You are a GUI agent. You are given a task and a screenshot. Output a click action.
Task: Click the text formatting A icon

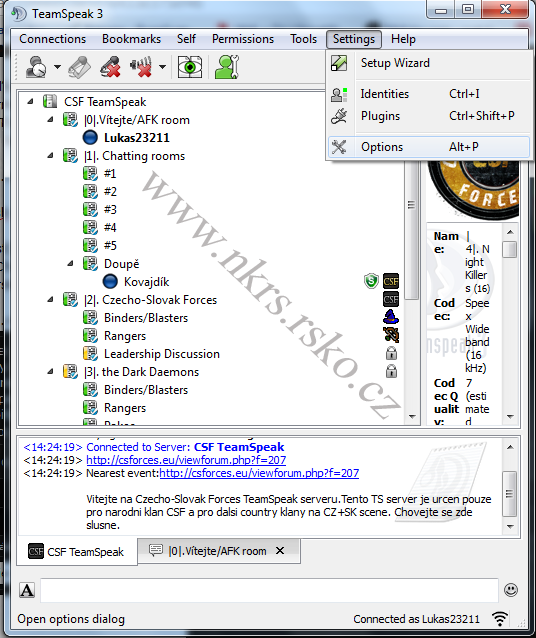coord(27,590)
